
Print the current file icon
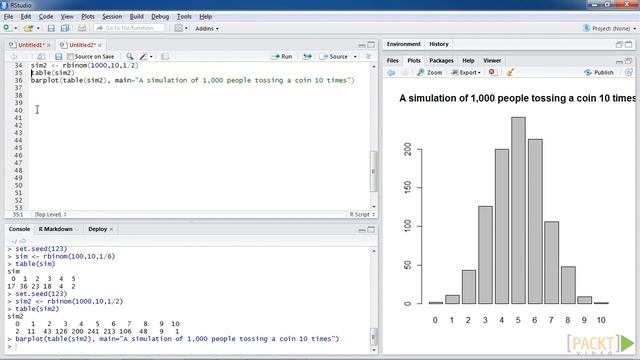tap(82, 28)
